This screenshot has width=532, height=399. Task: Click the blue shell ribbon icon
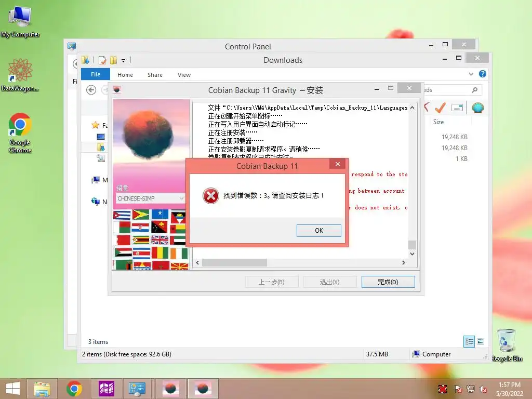(x=478, y=108)
